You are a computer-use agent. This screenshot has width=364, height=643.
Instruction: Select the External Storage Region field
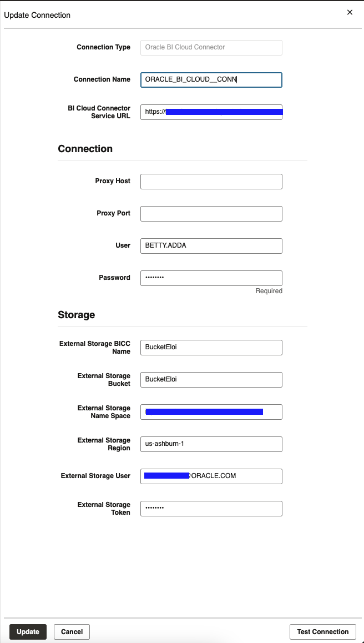point(211,444)
